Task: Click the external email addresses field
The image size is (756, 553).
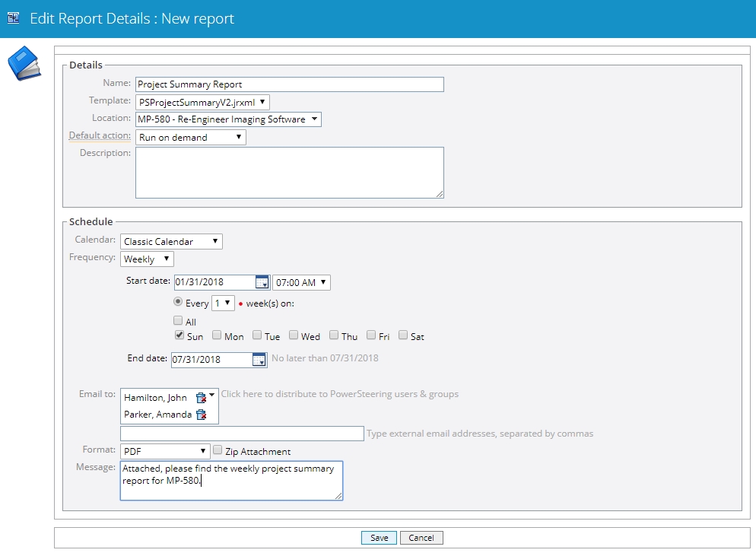Action: click(242, 434)
